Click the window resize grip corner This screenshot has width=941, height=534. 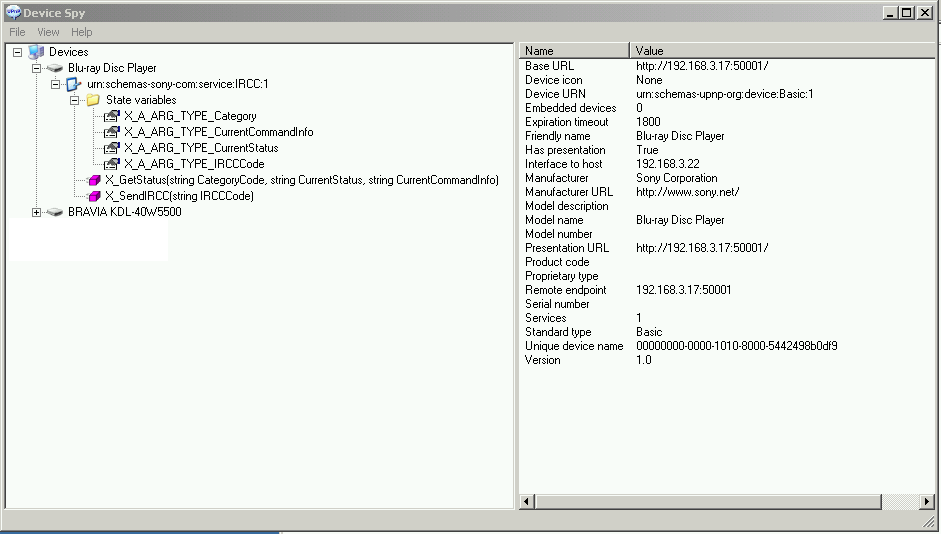coord(929,521)
